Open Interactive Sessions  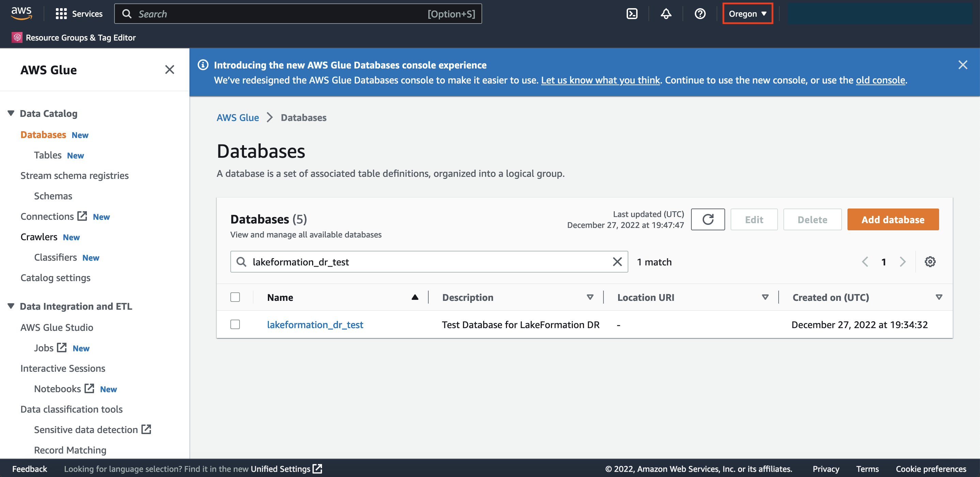(x=63, y=368)
